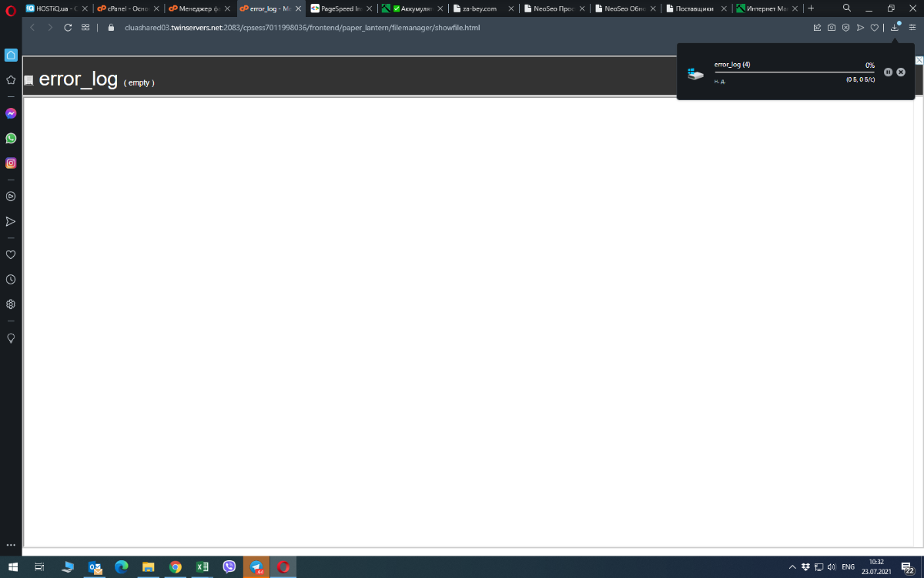924x578 pixels.
Task: Show hidden system tray icons
Action: pyautogui.click(x=792, y=567)
